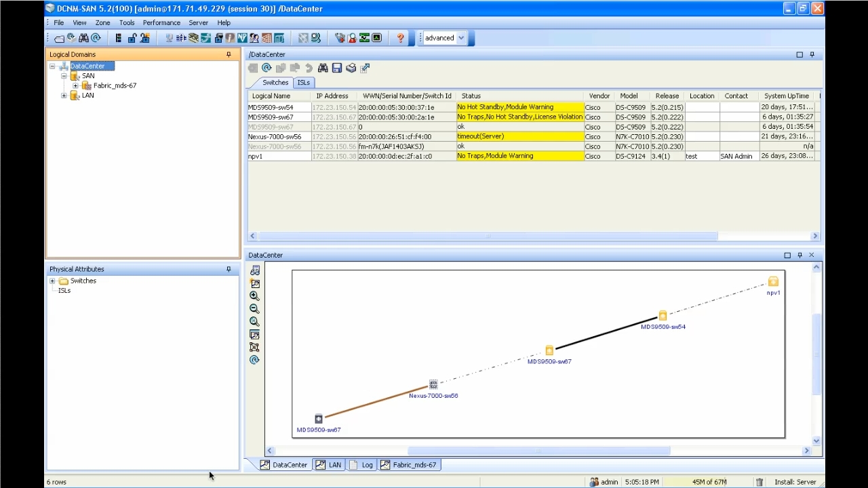
Task: Click the floppy disk save icon in table toolbar
Action: [337, 68]
